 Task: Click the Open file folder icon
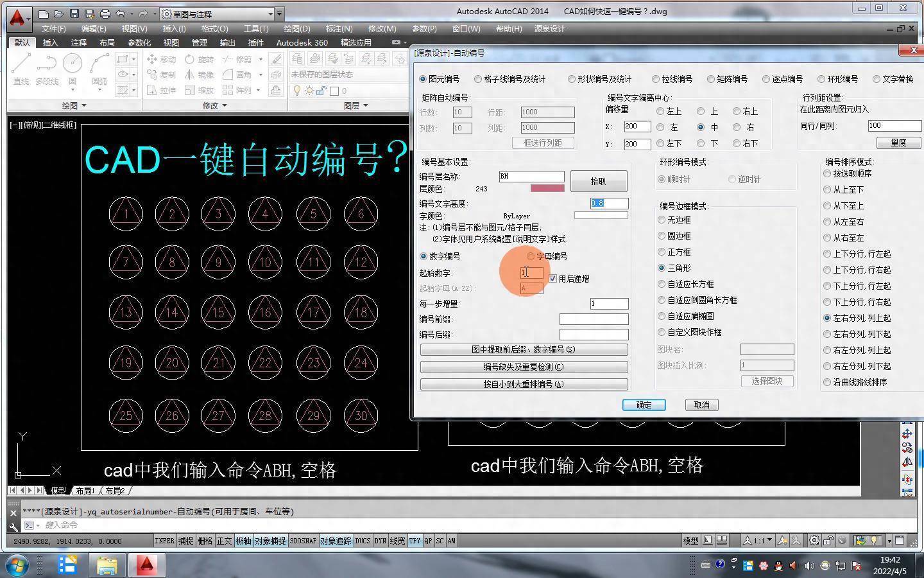[x=58, y=13]
